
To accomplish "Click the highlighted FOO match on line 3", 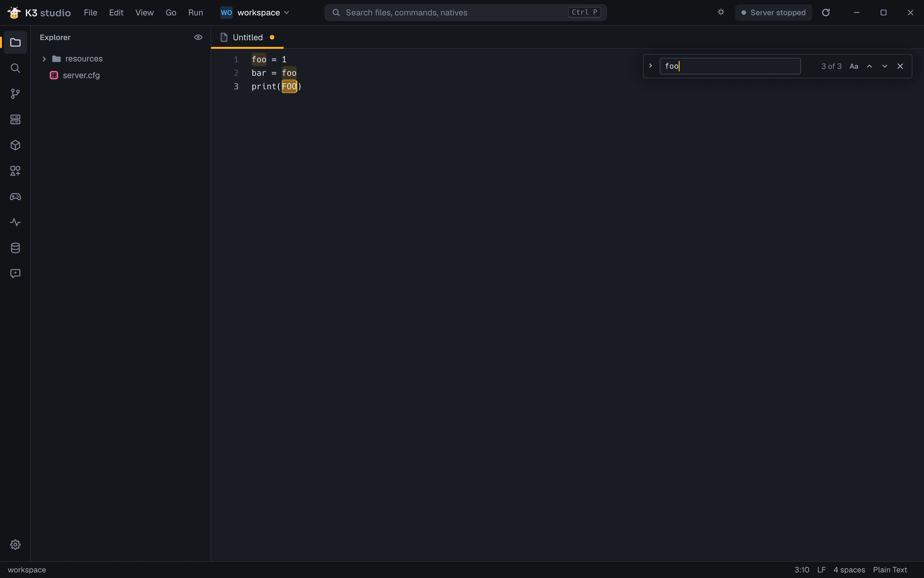I will (x=289, y=86).
